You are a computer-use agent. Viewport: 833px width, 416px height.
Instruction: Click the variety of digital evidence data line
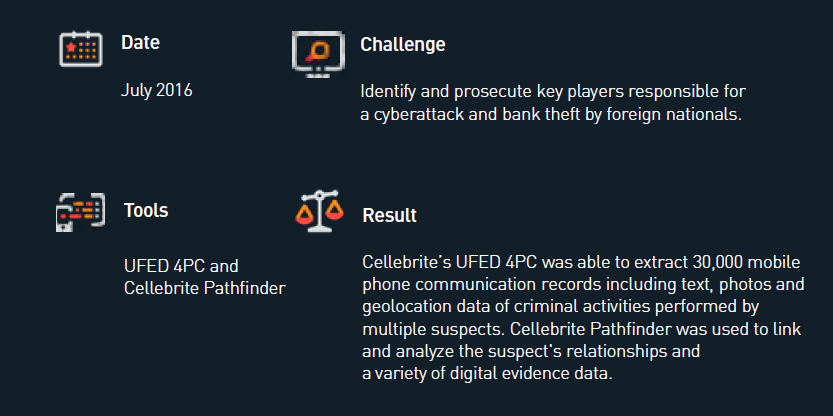pyautogui.click(x=487, y=374)
